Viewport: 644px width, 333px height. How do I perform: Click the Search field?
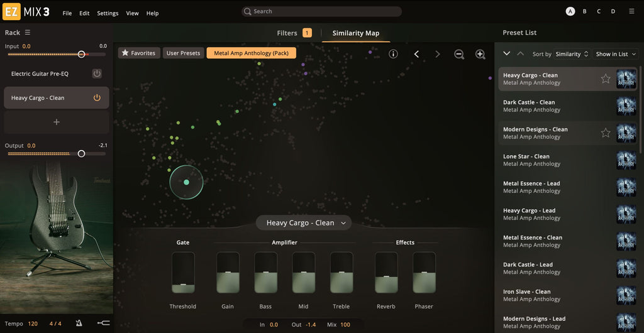pos(321,11)
